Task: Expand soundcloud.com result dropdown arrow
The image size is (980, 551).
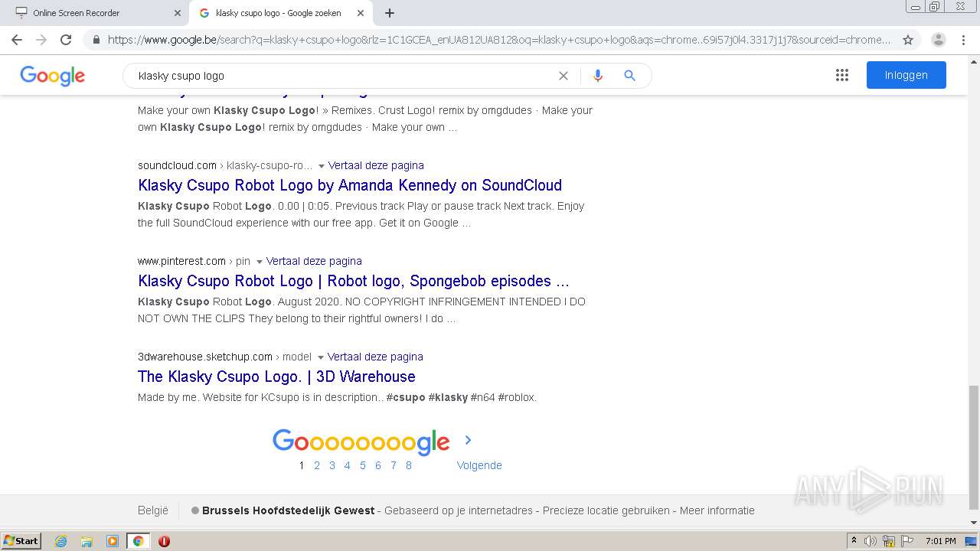Action: point(321,166)
